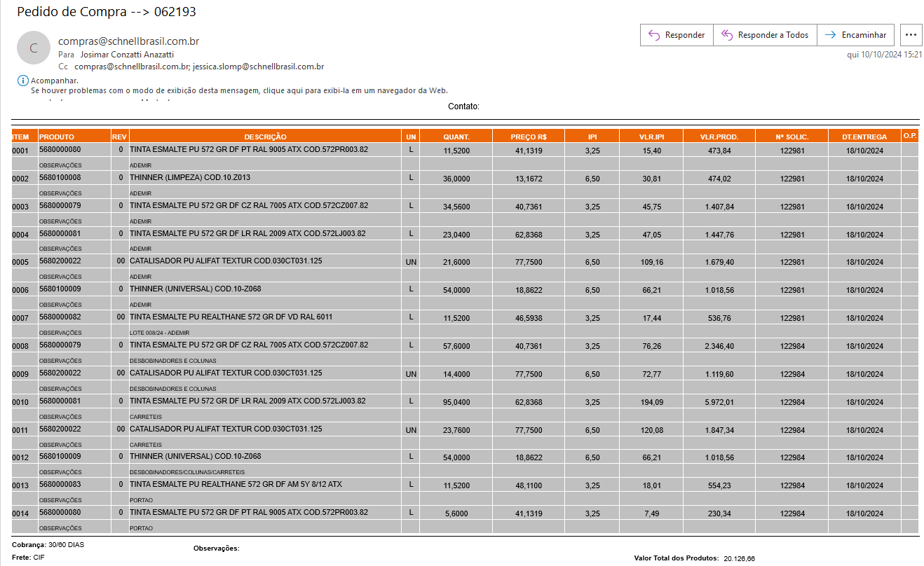
Task: Click recipient Josimar Conzatti Anazatti
Action: [127, 54]
